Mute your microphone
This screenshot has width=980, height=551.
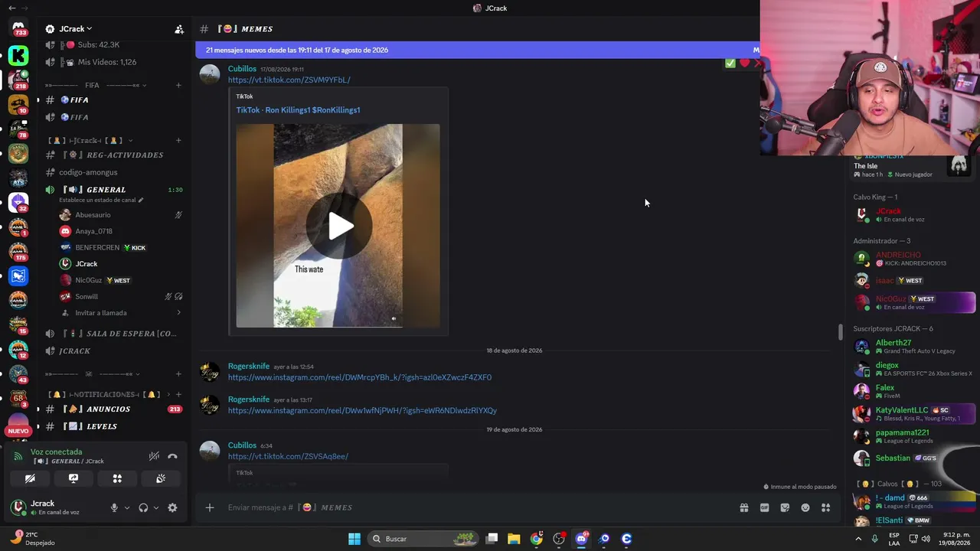point(114,507)
